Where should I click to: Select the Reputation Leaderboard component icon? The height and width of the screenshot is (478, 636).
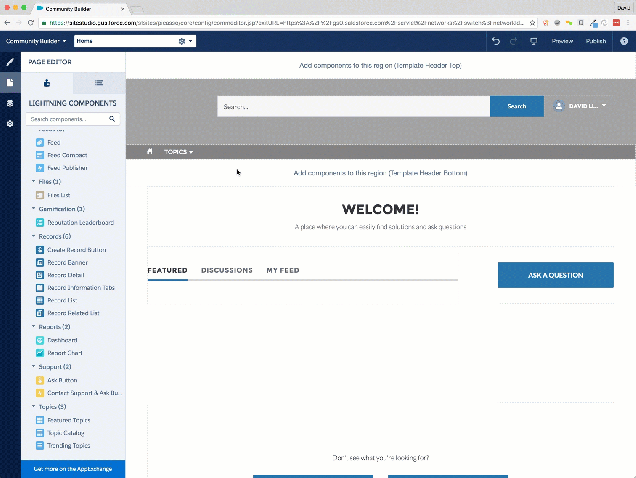pos(40,222)
